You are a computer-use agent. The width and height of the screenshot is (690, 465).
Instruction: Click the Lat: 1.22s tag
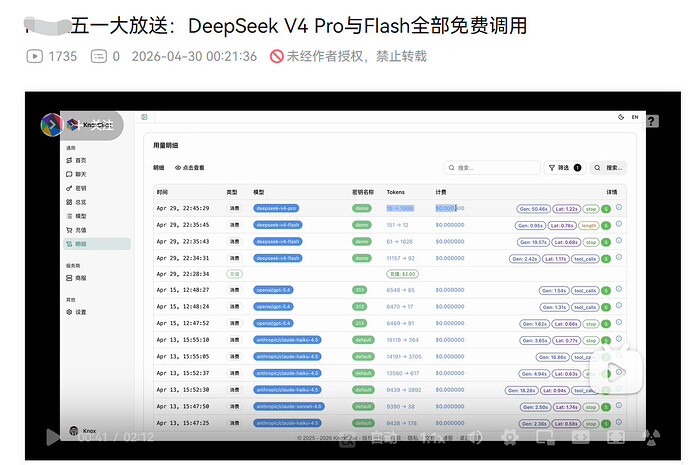point(566,209)
